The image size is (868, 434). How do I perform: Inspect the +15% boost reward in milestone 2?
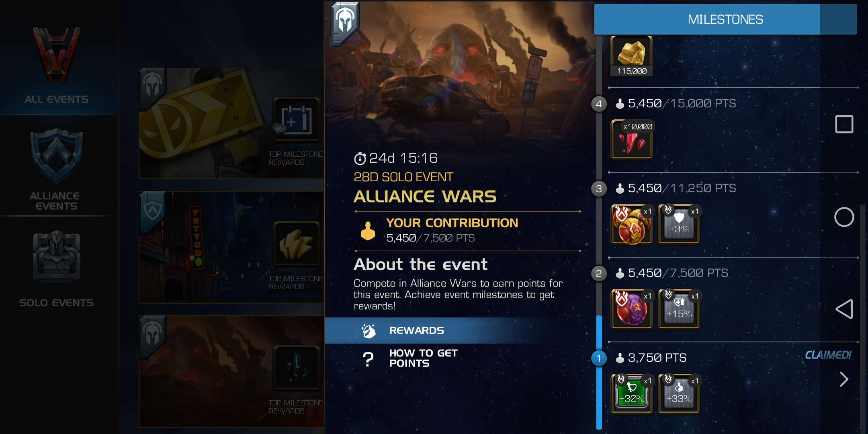click(x=679, y=309)
